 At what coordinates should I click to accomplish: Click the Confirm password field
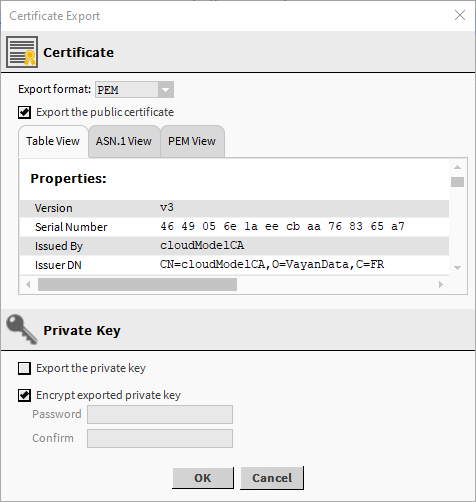160,438
